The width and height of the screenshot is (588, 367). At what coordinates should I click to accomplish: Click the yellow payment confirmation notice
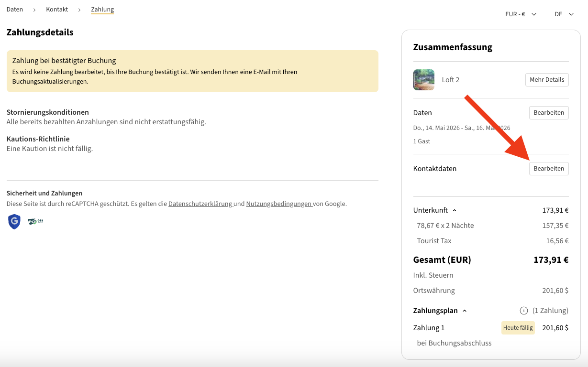pos(192,71)
